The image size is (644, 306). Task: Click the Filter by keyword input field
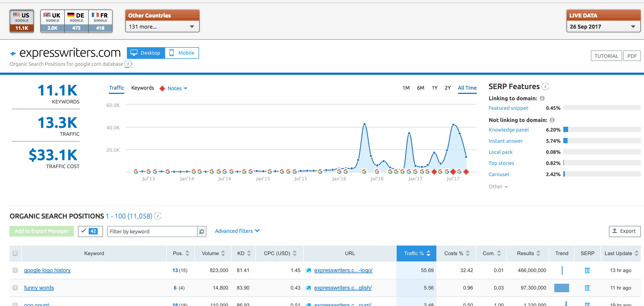pyautogui.click(x=151, y=231)
